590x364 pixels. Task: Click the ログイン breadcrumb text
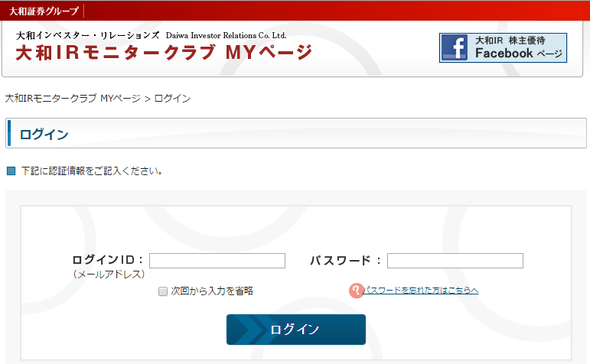pos(173,99)
